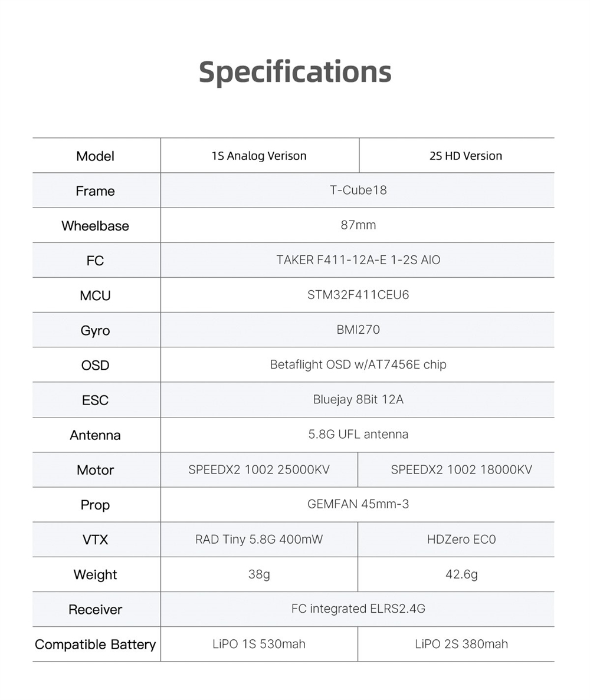Select the 2S HD Version column header

coord(466,156)
